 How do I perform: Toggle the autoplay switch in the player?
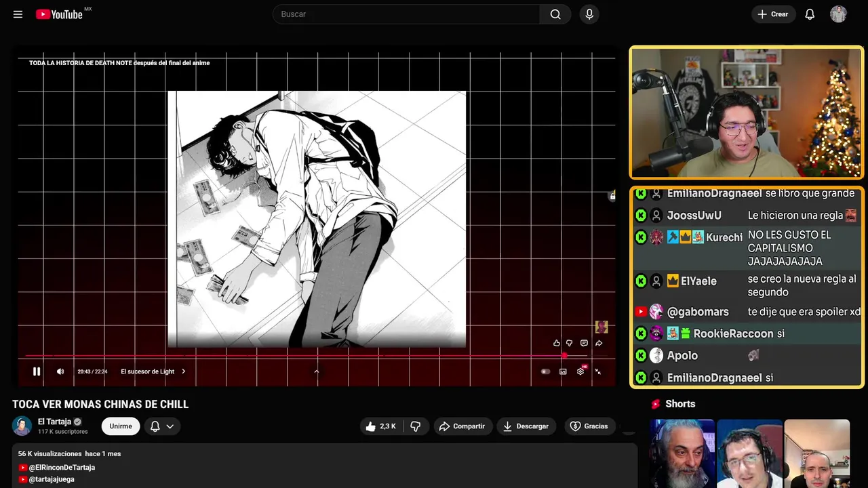545,371
